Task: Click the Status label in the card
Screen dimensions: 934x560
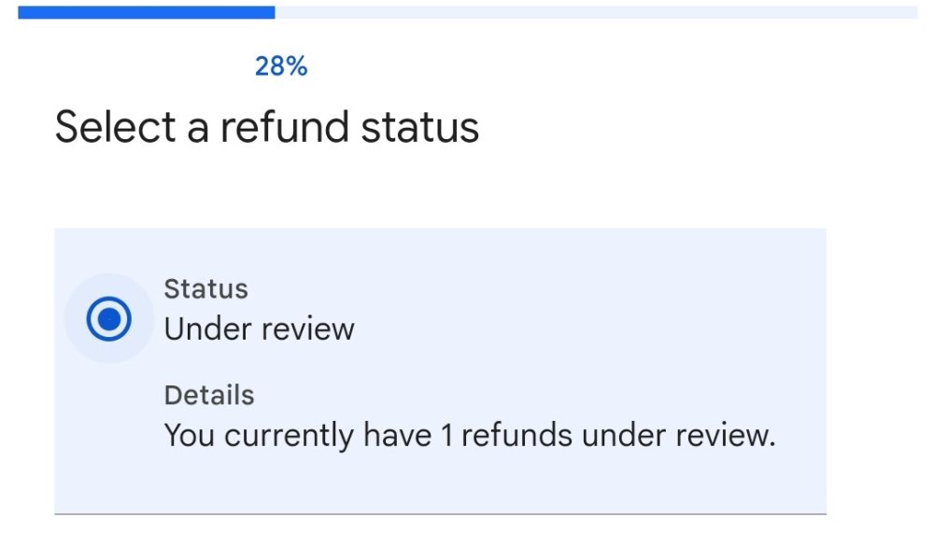Action: click(x=206, y=289)
